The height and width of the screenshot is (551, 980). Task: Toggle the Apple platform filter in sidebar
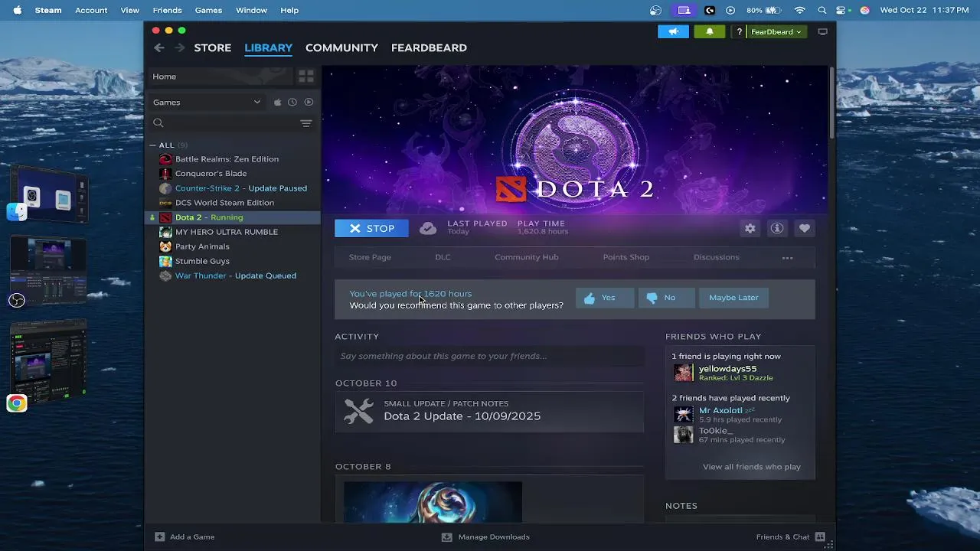(277, 102)
